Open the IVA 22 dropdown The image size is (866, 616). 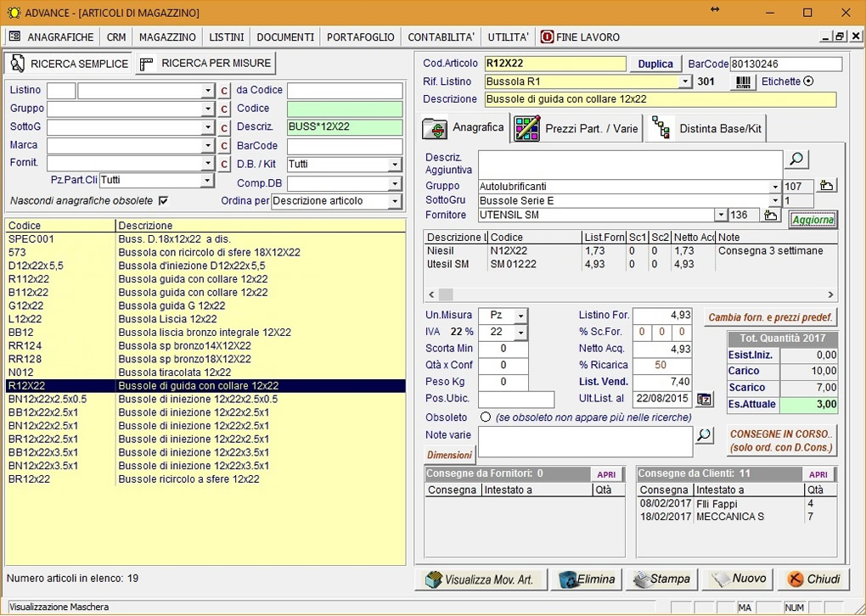520,333
